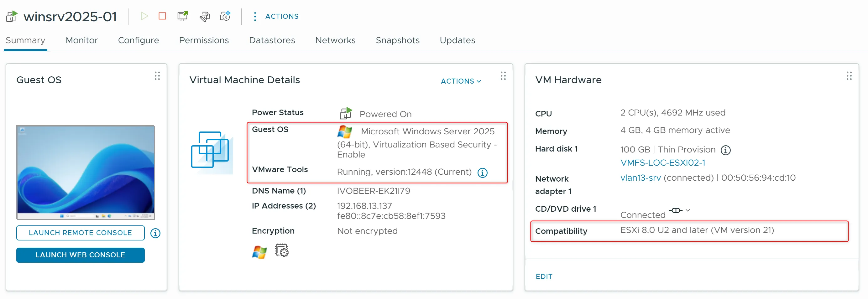Image resolution: width=868 pixels, height=299 pixels.
Task: Click the IP address 192.168.13.137
Action: (x=364, y=206)
